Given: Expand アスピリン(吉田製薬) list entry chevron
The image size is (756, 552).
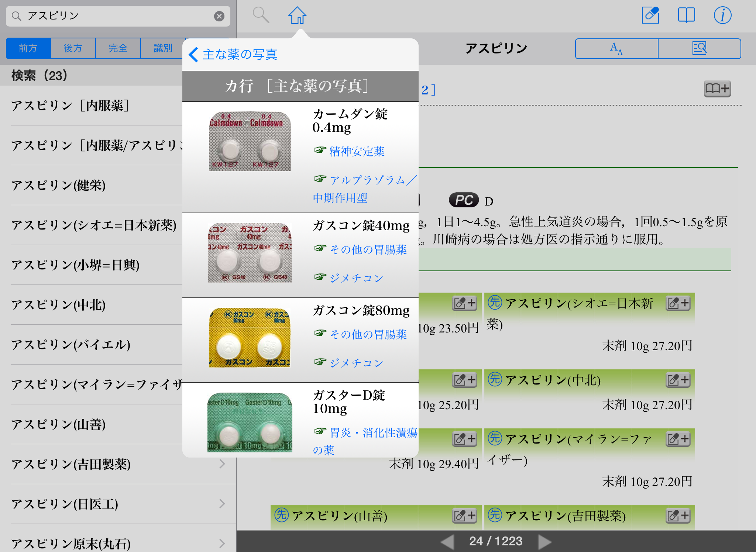Looking at the screenshot, I should click(x=222, y=464).
